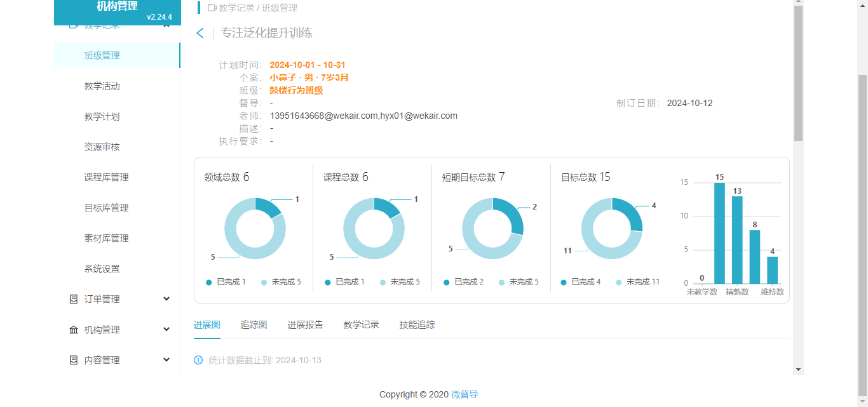Click the 未教学数 axis label
The image size is (868, 407).
pos(702,292)
